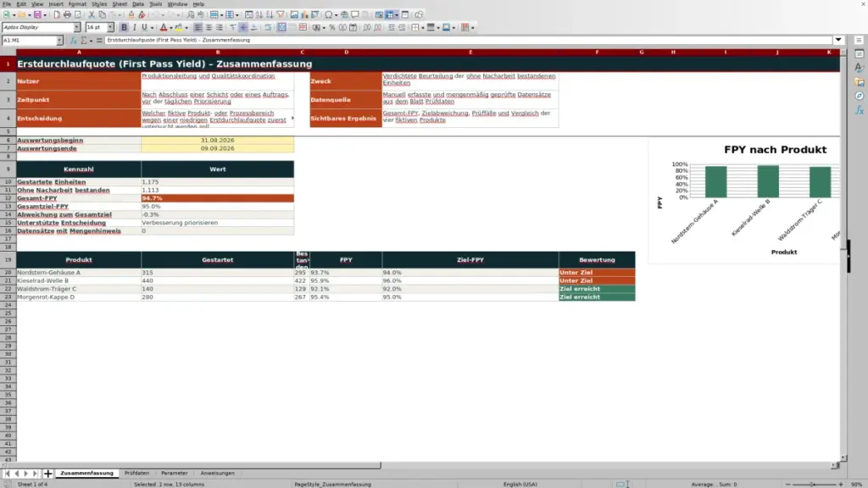The width and height of the screenshot is (868, 488).
Task: Switch to the Prüfdaten sheet tab
Action: click(136, 473)
